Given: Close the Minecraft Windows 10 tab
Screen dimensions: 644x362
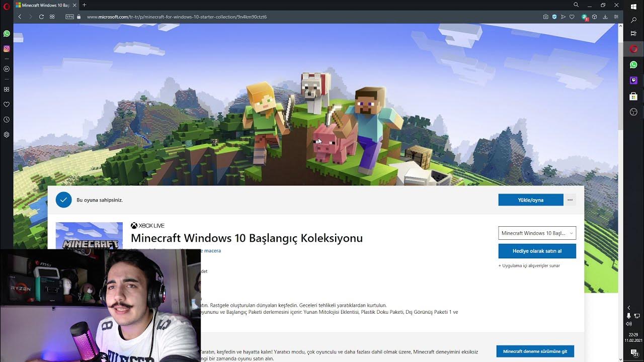Looking at the screenshot, I should pyautogui.click(x=75, y=5).
